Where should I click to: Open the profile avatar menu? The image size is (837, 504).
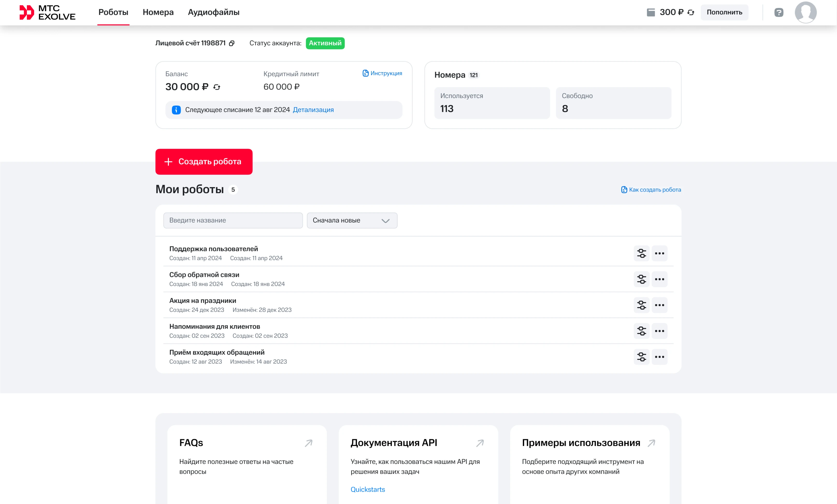click(807, 12)
